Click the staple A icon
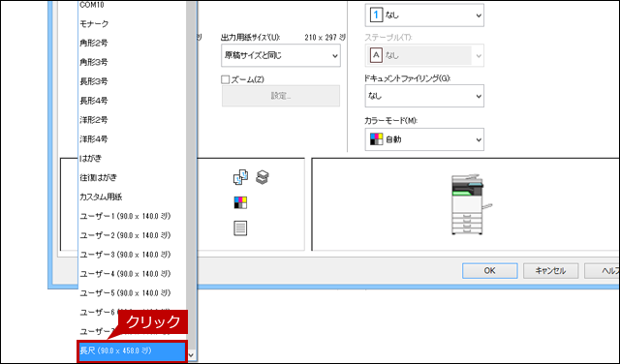The height and width of the screenshot is (364, 620). [376, 55]
